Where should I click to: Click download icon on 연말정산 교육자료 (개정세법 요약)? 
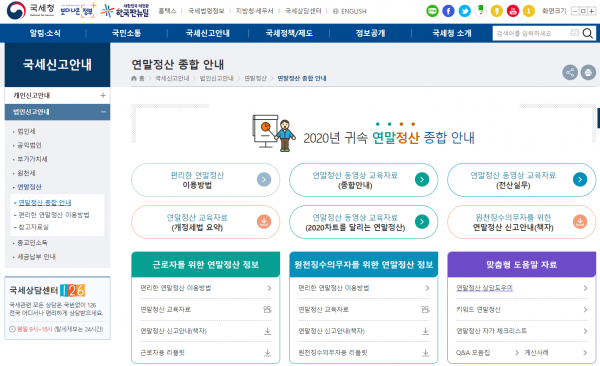click(264, 222)
